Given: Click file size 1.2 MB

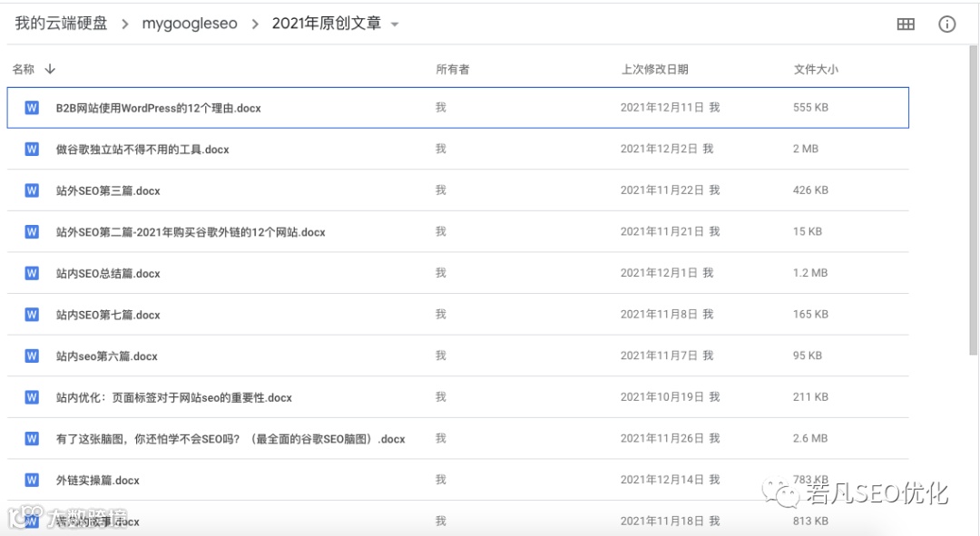Looking at the screenshot, I should pyautogui.click(x=810, y=272).
